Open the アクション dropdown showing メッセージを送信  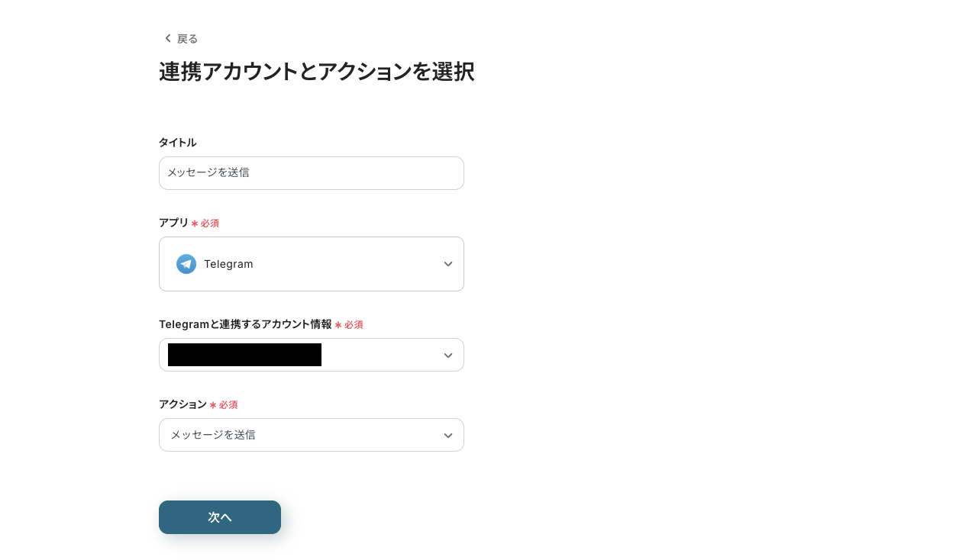pyautogui.click(x=312, y=435)
